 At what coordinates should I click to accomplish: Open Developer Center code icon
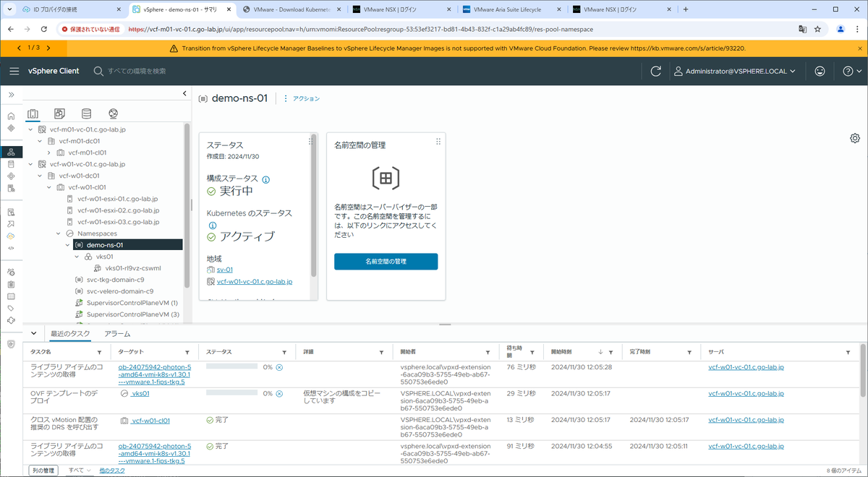[11, 248]
